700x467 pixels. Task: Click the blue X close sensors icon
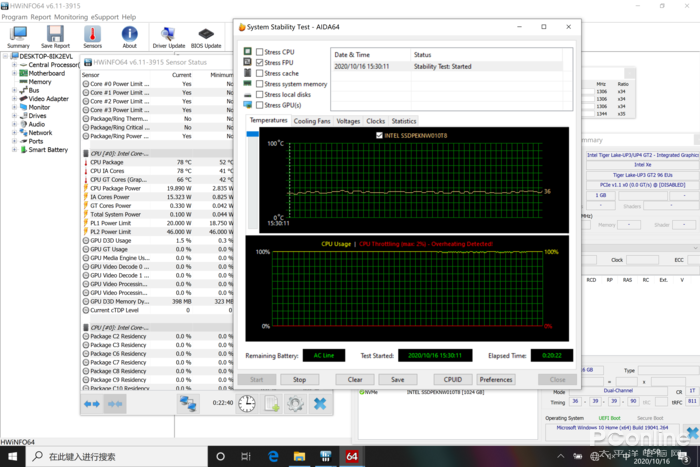320,404
